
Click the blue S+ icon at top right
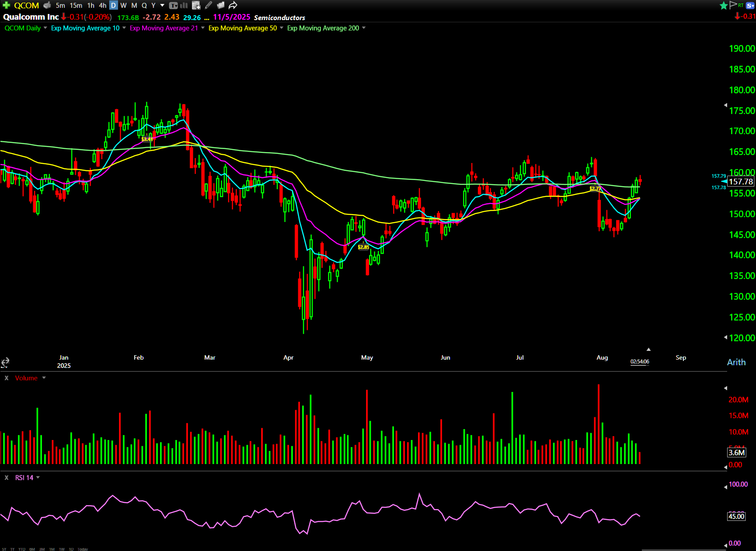point(750,6)
